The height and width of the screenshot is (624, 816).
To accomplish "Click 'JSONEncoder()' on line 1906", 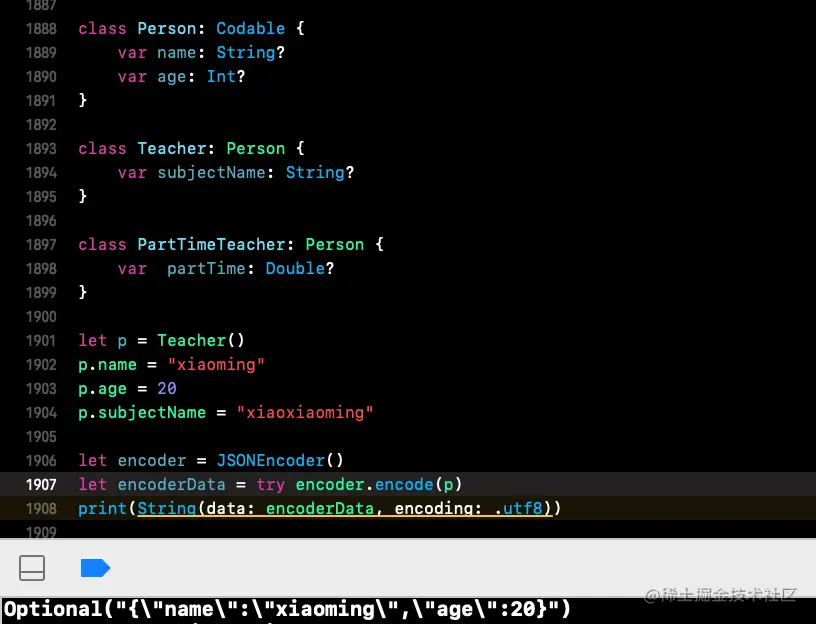I will pyautogui.click(x=280, y=461).
